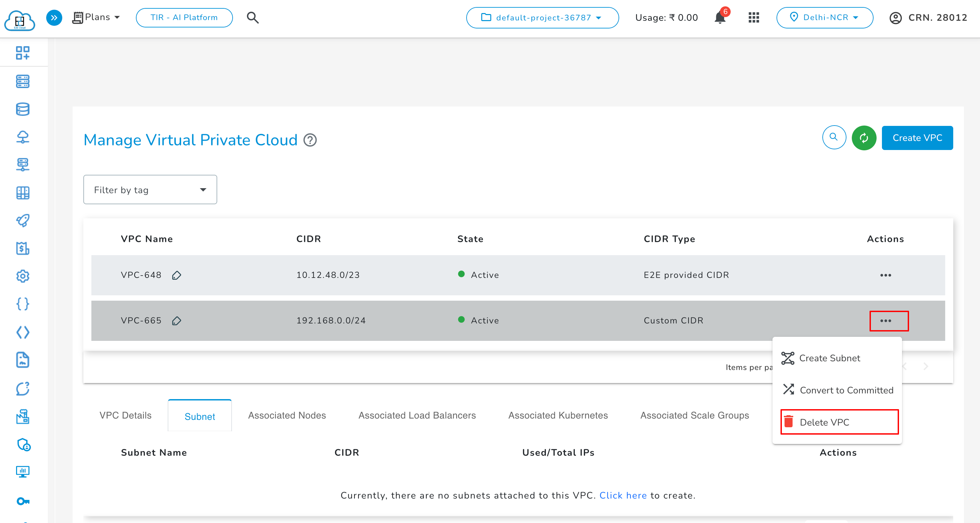980x523 pixels.
Task: Open the top bar search
Action: (253, 17)
